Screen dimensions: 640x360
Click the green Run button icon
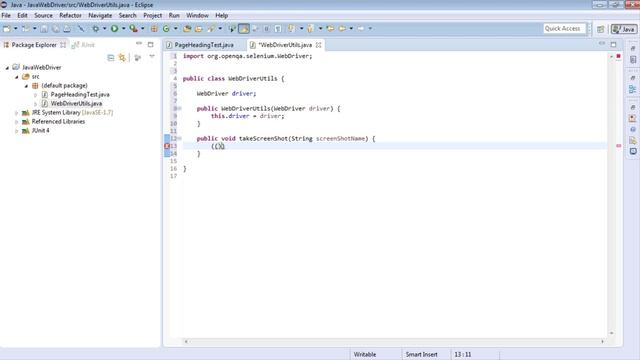tap(115, 29)
